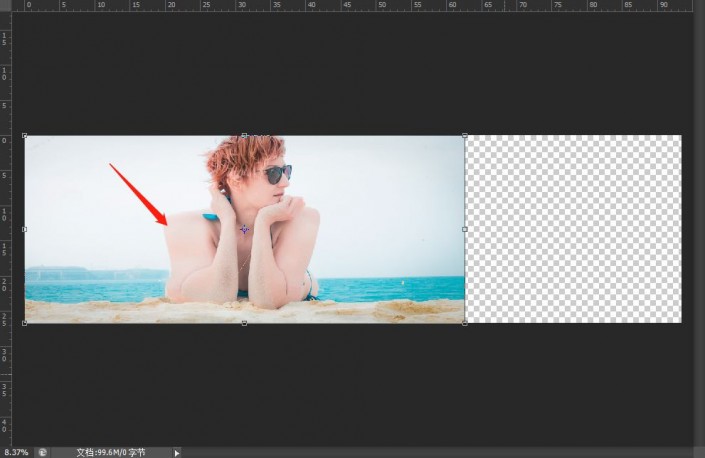Click the woman's sunglasses in the photo
Image resolution: width=705 pixels, height=458 pixels.
point(277,174)
